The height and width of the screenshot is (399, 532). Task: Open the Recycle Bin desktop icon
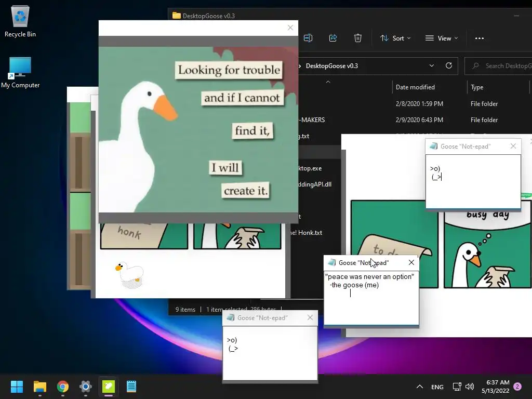click(x=20, y=21)
